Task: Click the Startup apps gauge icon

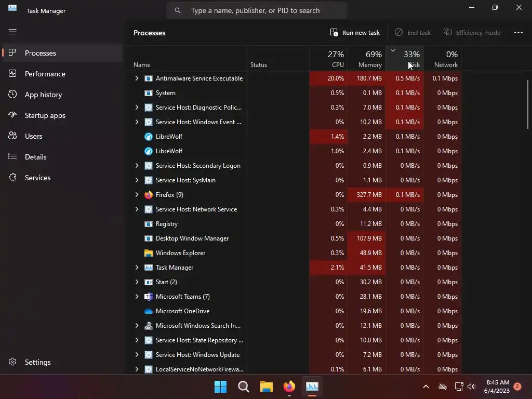Action: coord(12,115)
